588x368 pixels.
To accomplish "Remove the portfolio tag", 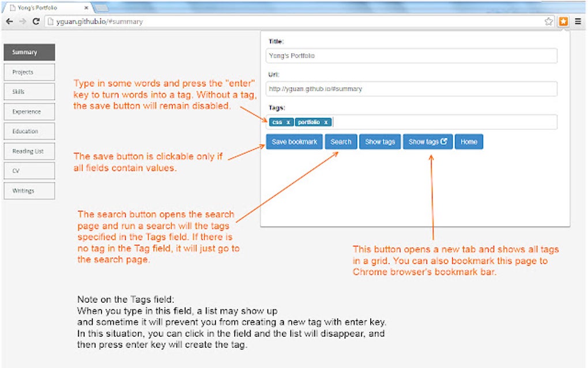I will (x=326, y=122).
